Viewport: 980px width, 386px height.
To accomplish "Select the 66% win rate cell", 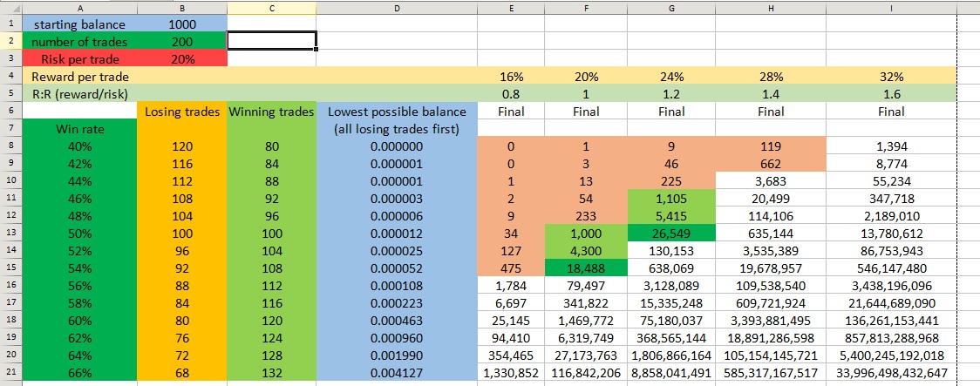I will pos(79,373).
